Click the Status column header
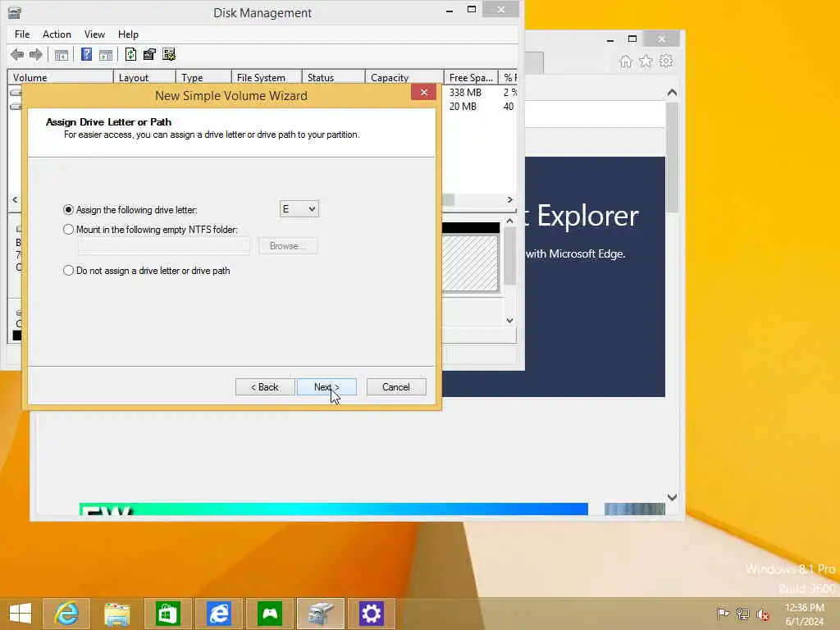The width and height of the screenshot is (840, 630). tap(333, 77)
